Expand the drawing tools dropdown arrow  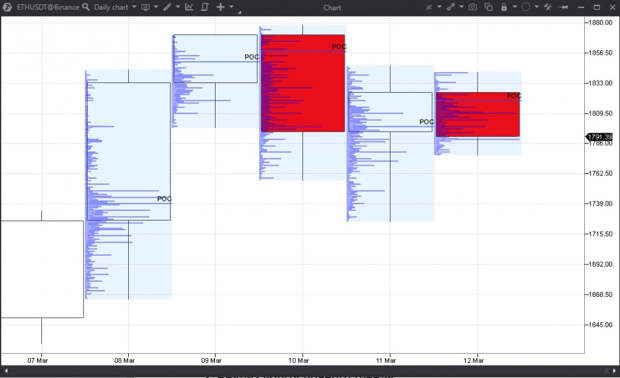[178, 7]
